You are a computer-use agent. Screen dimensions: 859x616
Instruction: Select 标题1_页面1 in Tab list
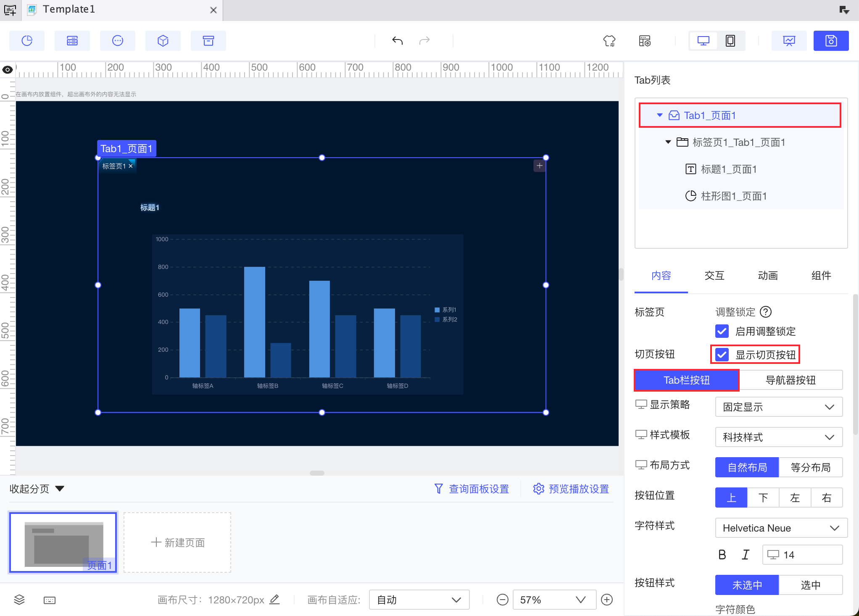(x=729, y=169)
